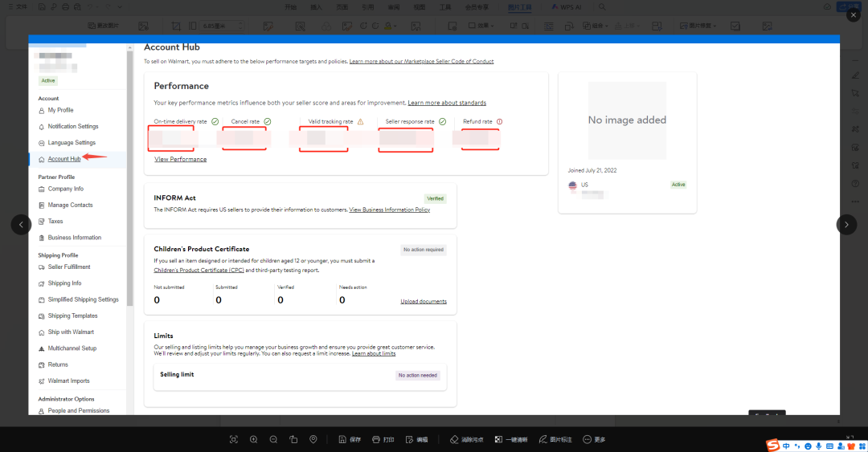Expand the 效果 dropdown in WPS ribbon
This screenshot has width=868, height=452.
(x=481, y=26)
